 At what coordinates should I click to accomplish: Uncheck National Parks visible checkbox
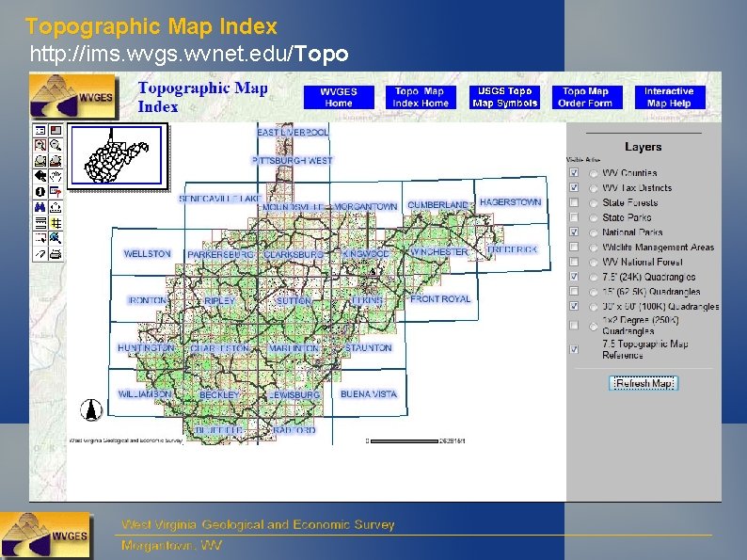click(x=574, y=232)
